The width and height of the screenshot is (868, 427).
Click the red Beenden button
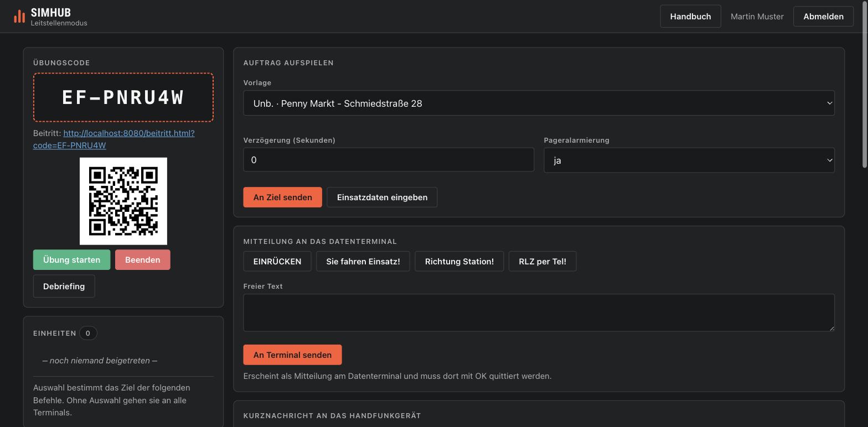(142, 260)
